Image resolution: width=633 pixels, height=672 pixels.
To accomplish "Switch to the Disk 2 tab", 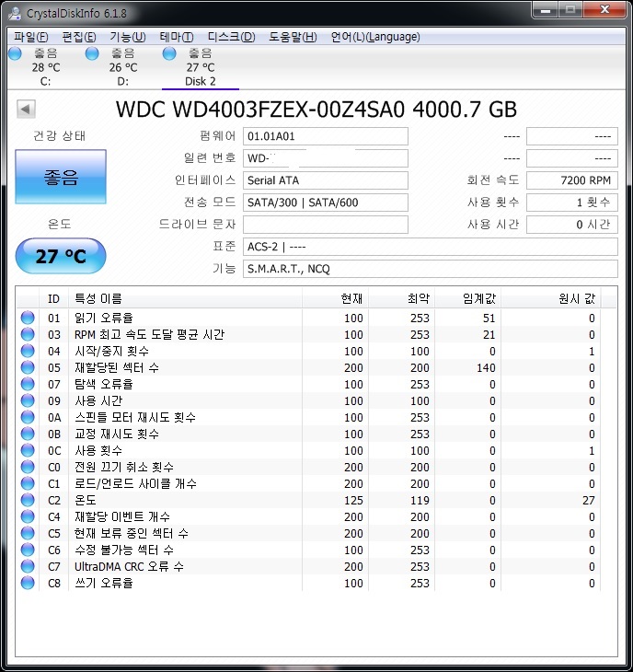I will 200,67.
